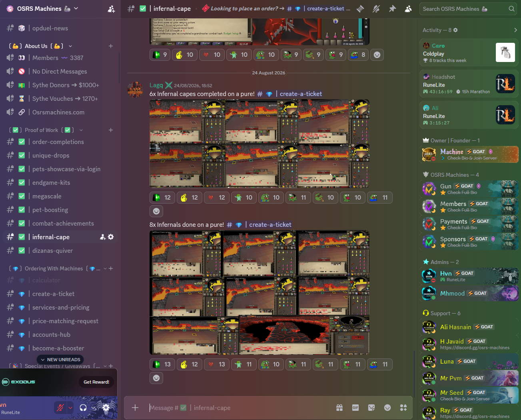This screenshot has height=420, width=521.
Task: Open the apps icon in the message bar
Action: tap(403, 408)
